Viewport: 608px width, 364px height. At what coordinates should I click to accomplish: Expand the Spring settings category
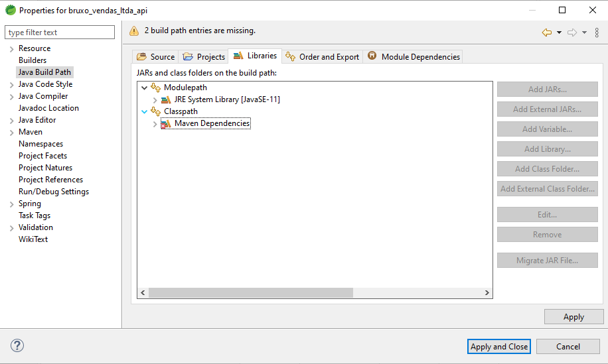click(12, 204)
